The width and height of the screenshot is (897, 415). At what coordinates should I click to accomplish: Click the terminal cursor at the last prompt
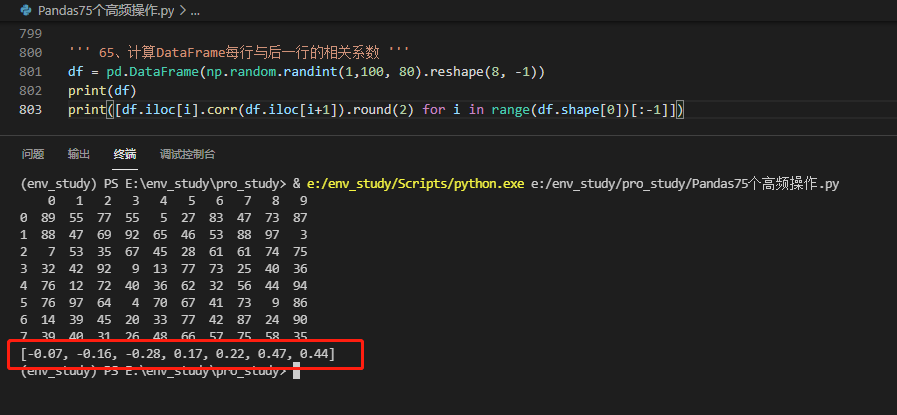point(296,371)
